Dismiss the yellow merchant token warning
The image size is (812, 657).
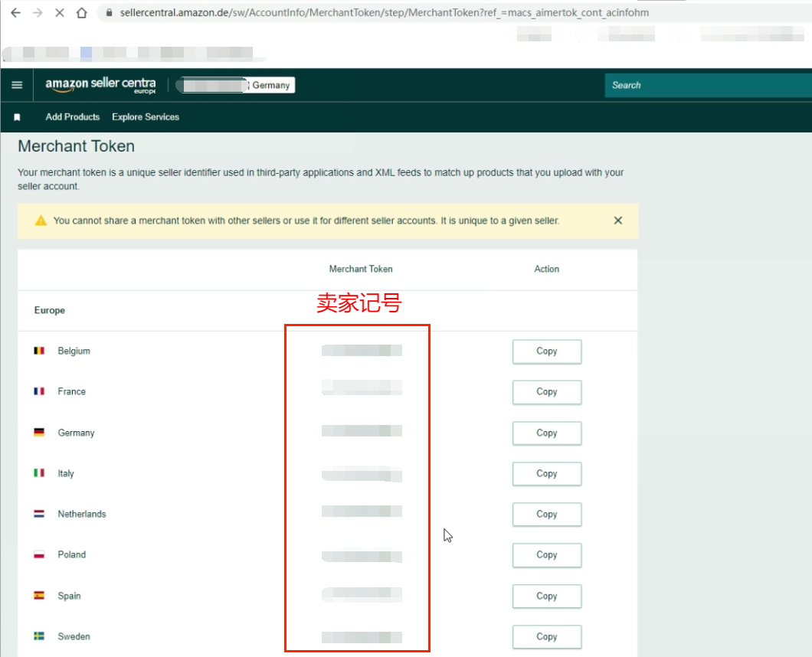[617, 221]
